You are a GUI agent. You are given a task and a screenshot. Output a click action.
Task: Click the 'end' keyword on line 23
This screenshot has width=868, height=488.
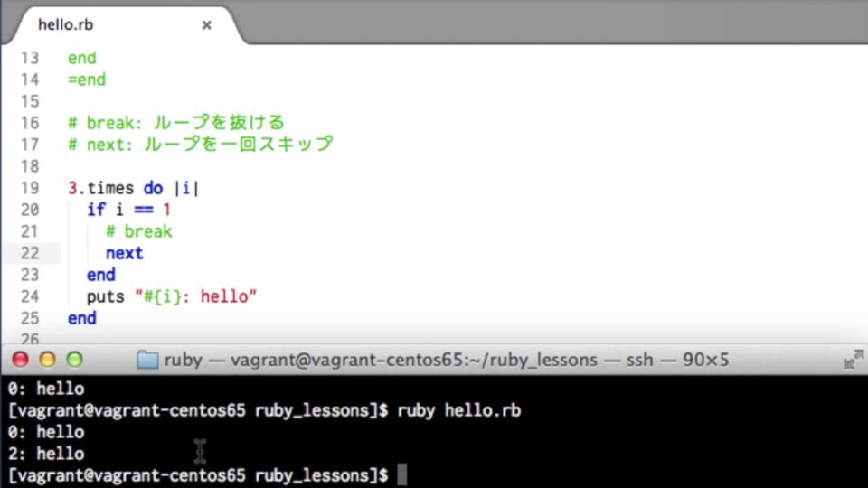(101, 275)
